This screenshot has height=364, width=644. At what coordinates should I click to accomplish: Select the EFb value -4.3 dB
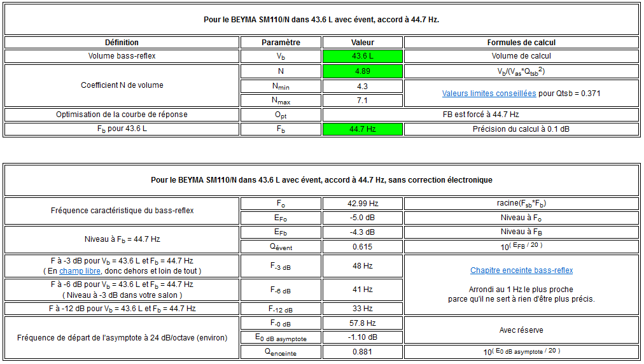pyautogui.click(x=362, y=232)
